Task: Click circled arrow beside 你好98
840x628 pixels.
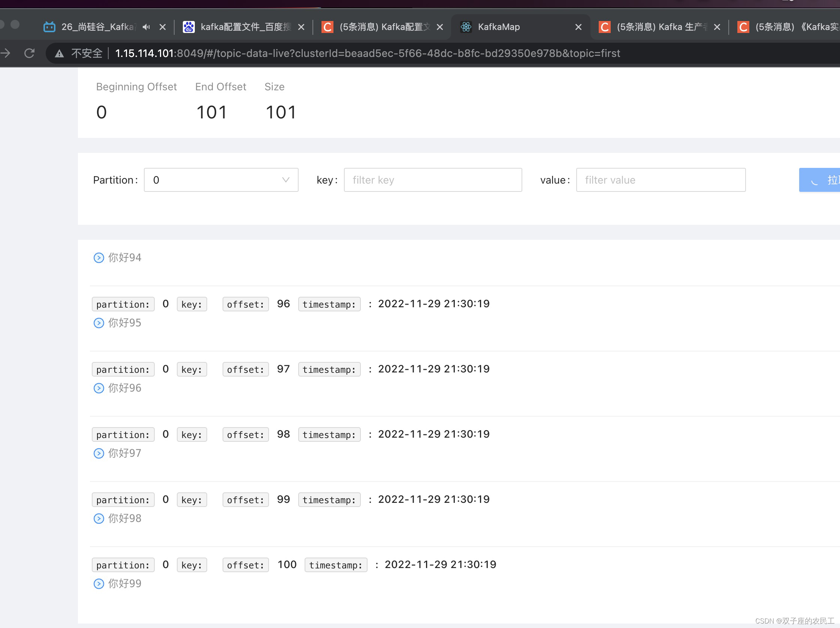Action: click(x=99, y=519)
